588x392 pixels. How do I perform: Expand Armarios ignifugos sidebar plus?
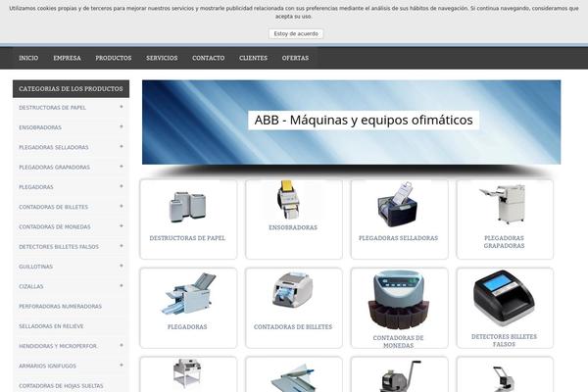click(x=122, y=366)
